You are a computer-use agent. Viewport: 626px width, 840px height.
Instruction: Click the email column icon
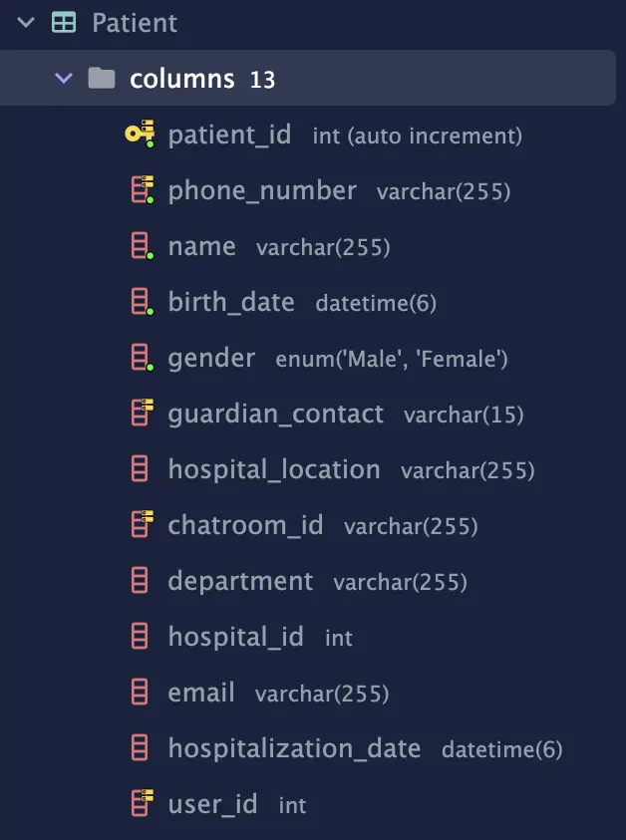(141, 692)
